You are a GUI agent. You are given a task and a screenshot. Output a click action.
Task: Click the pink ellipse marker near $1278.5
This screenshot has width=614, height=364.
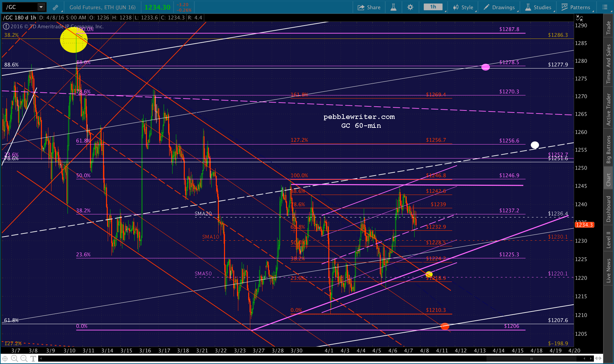coord(485,67)
